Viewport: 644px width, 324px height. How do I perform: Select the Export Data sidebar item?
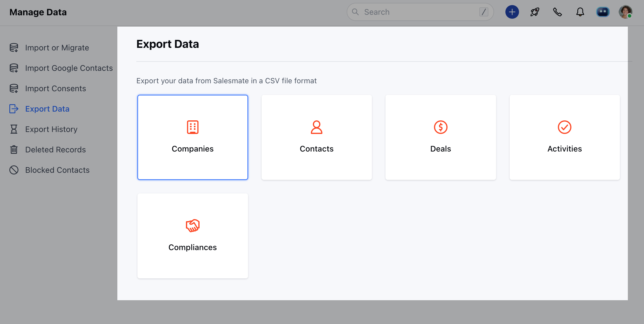(x=47, y=109)
